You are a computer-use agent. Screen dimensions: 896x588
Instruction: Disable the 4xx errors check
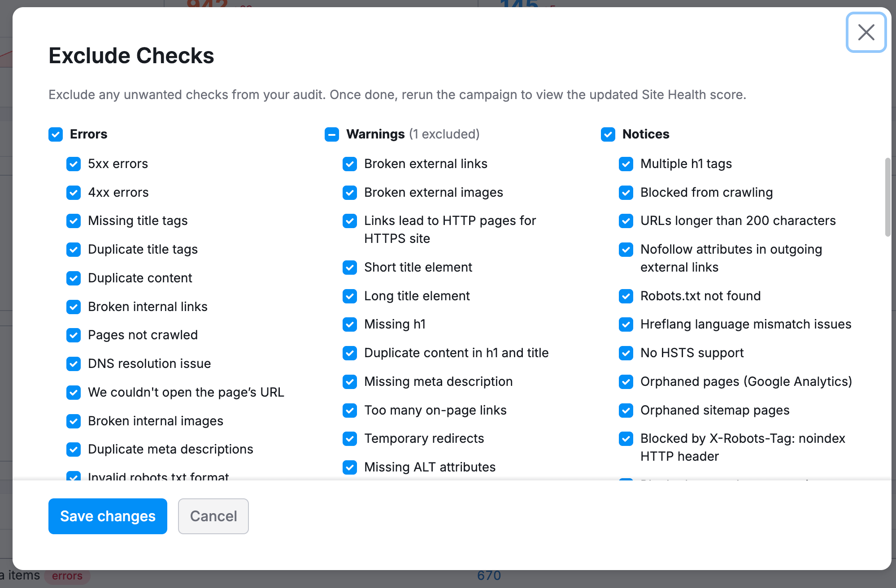pyautogui.click(x=74, y=193)
